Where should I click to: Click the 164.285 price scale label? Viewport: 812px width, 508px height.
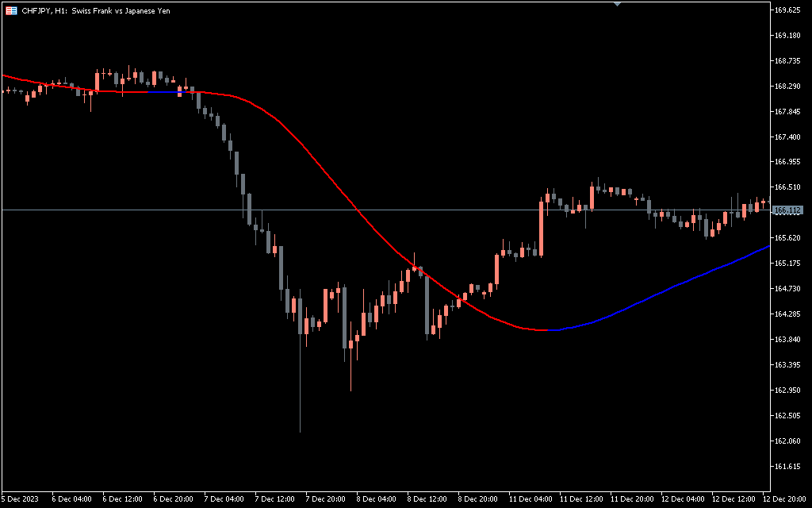pos(787,314)
